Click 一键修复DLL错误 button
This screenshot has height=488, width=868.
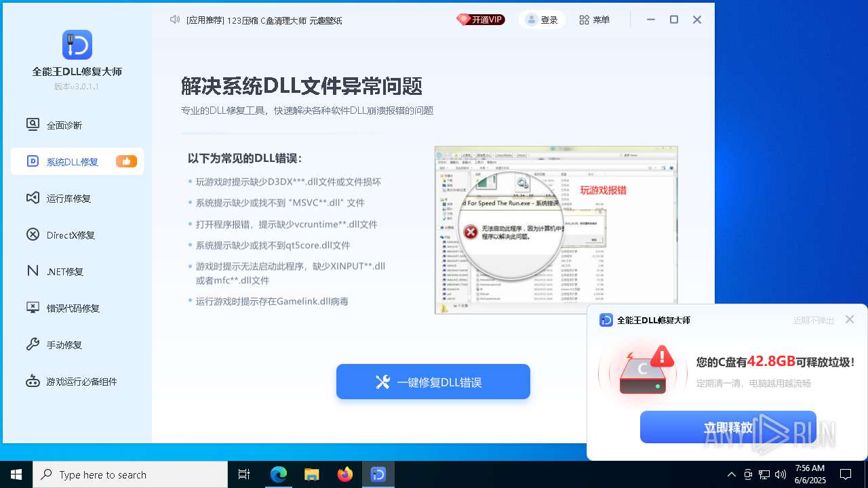pos(433,382)
